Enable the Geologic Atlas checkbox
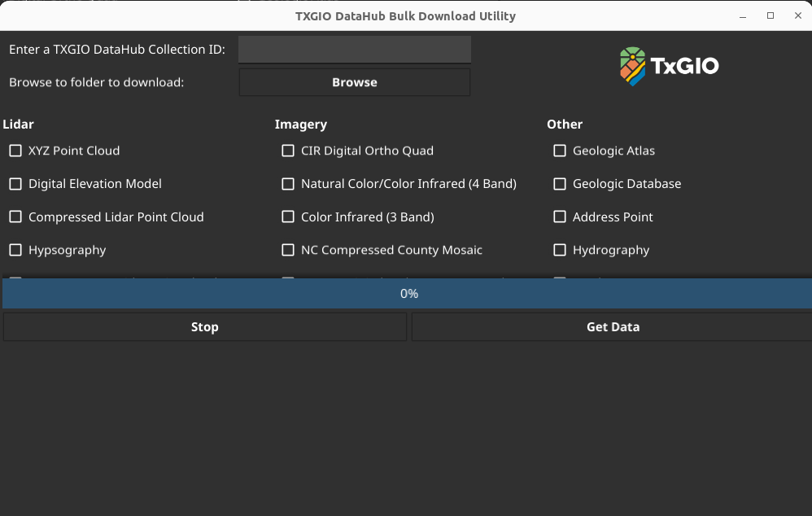The width and height of the screenshot is (812, 516). (560, 151)
